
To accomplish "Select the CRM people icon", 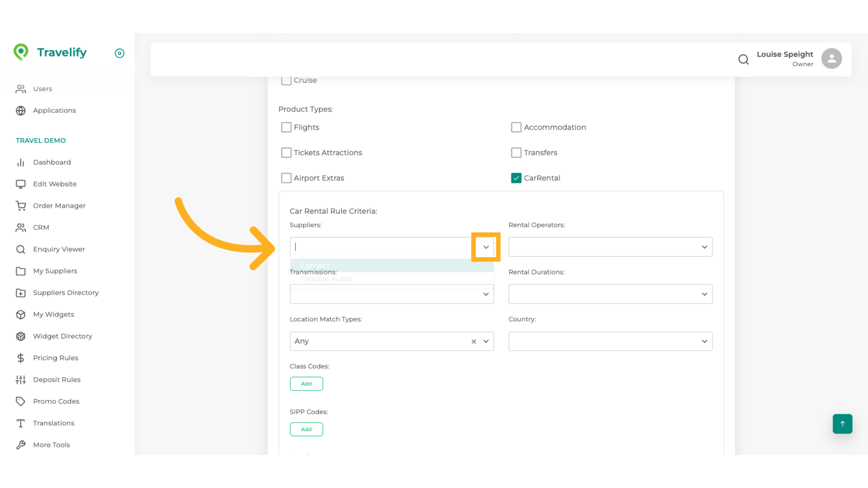I will pyautogui.click(x=21, y=227).
